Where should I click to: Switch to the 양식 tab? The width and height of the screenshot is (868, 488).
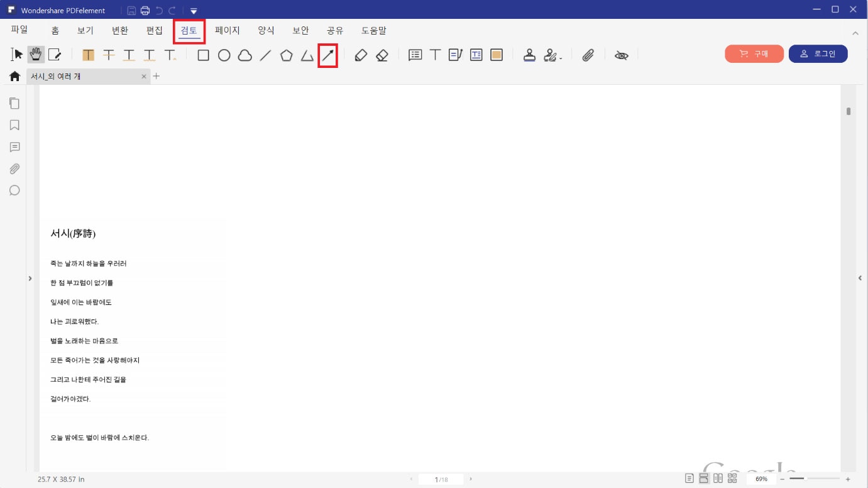point(266,30)
